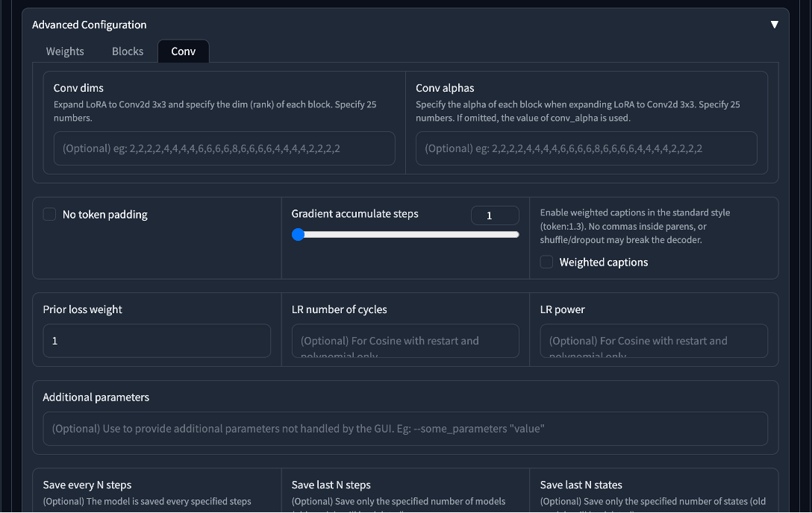Click the No token padding label
Image resolution: width=812 pixels, height=513 pixels.
(x=104, y=215)
